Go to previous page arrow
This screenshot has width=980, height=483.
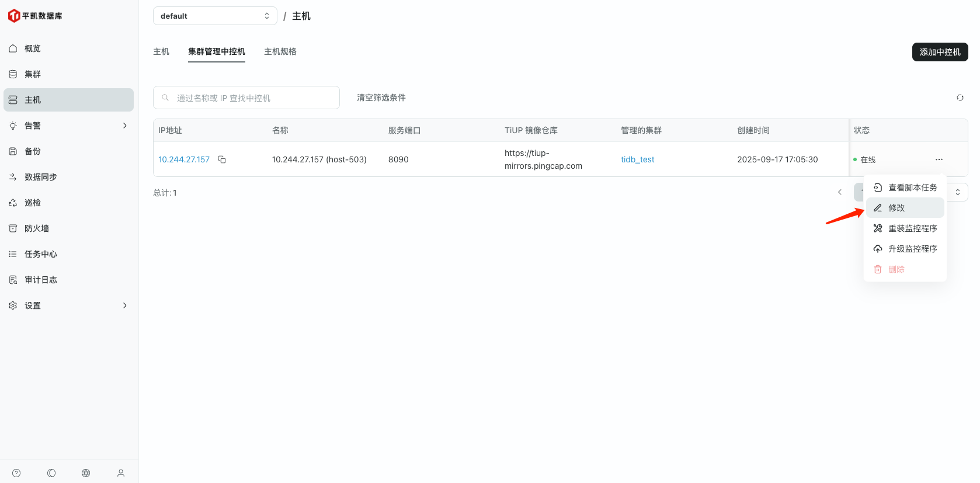click(839, 192)
